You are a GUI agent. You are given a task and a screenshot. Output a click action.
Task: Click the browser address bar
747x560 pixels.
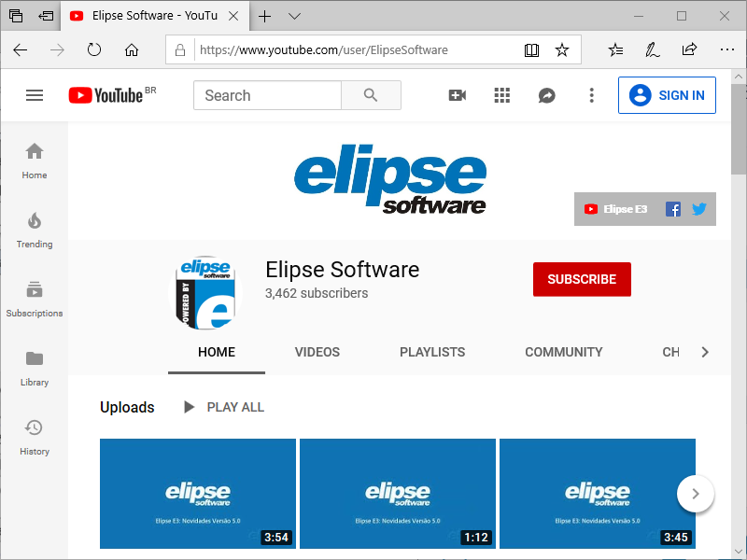pos(355,49)
